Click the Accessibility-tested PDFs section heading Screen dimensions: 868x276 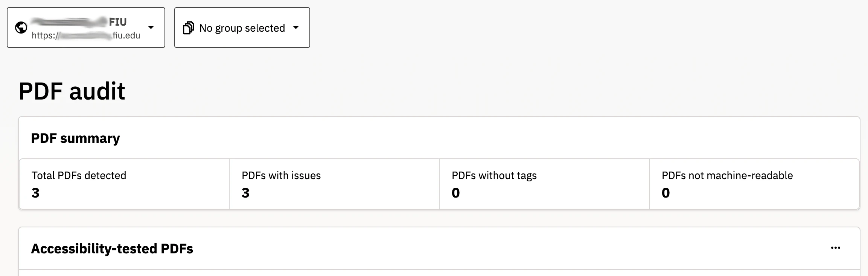tap(112, 248)
